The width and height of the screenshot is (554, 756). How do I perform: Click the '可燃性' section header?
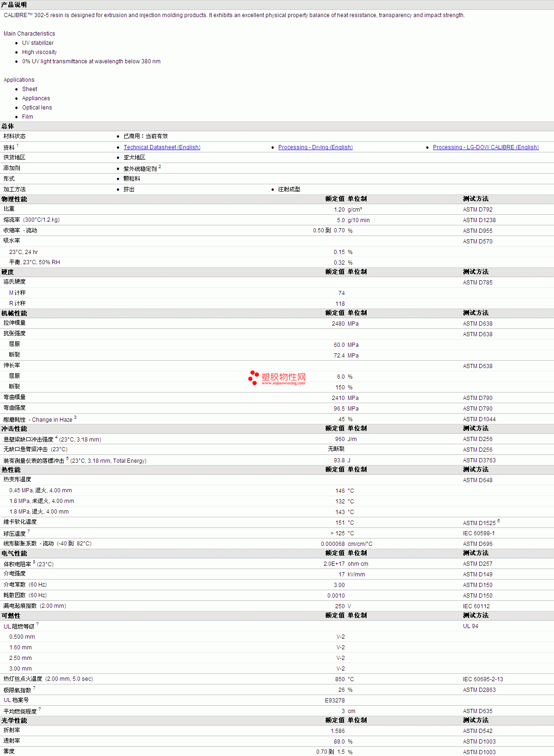pyautogui.click(x=11, y=616)
